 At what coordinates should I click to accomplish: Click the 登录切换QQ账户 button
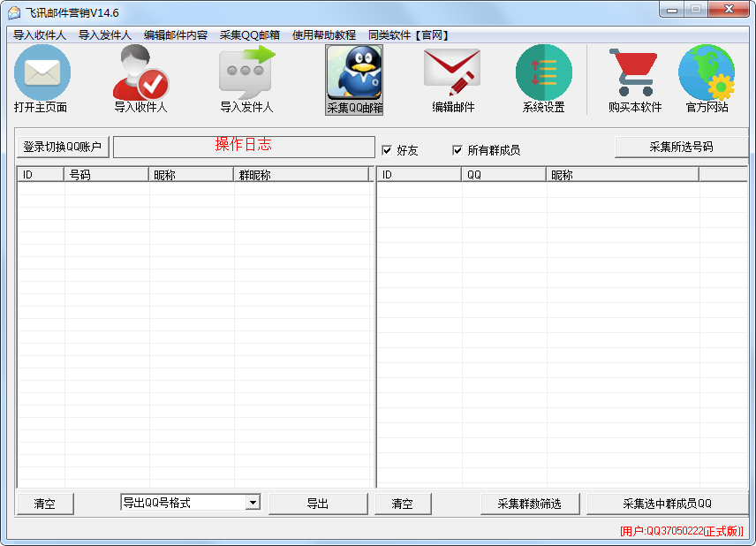click(x=63, y=147)
